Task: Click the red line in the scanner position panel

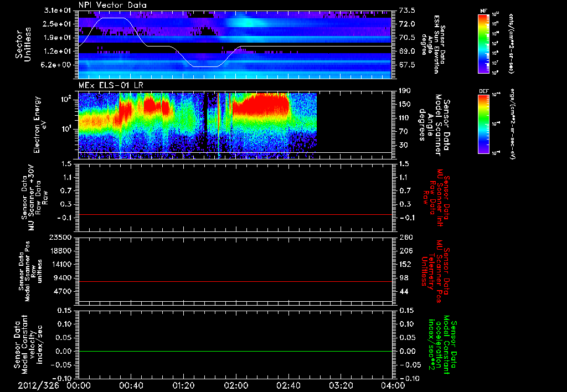Action: tap(235, 281)
